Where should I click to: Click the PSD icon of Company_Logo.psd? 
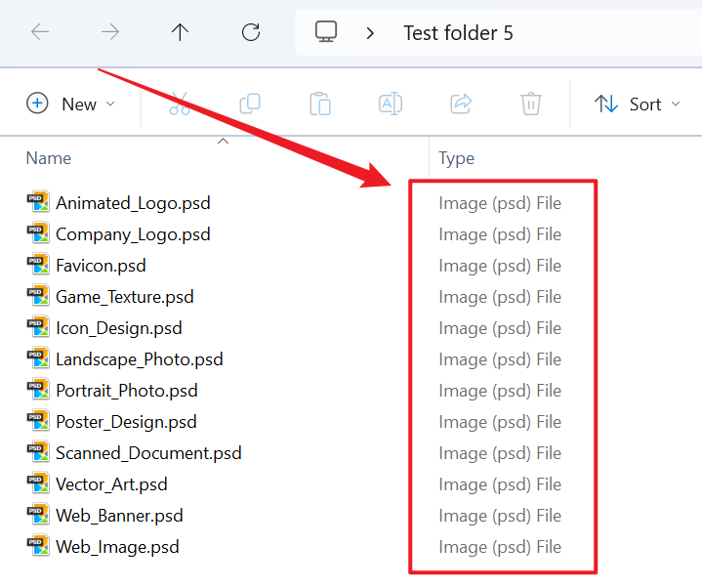point(38,232)
